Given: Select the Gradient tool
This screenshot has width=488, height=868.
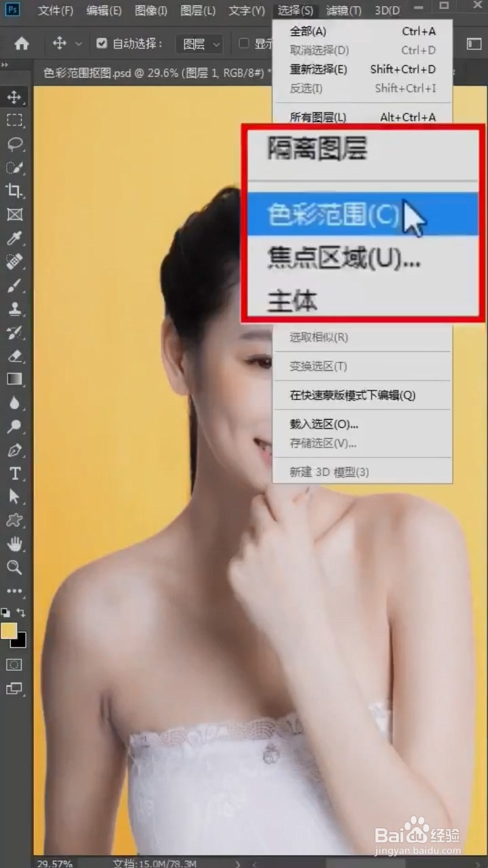Looking at the screenshot, I should click(x=14, y=379).
